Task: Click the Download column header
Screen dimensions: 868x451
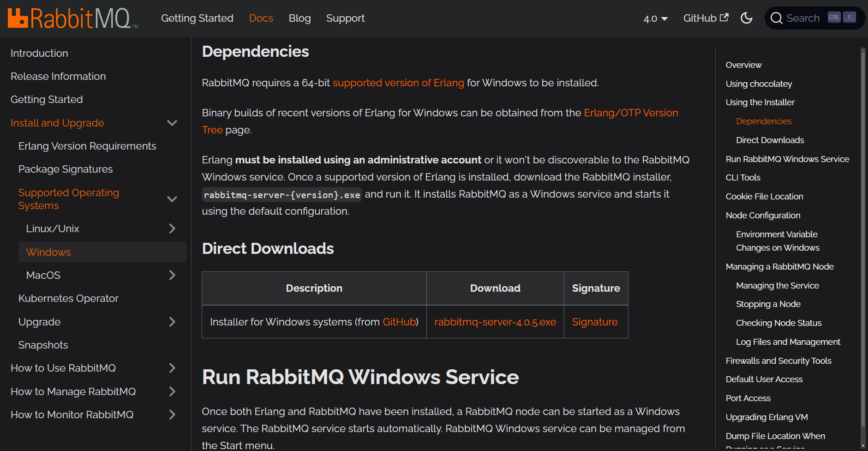Action: click(495, 288)
